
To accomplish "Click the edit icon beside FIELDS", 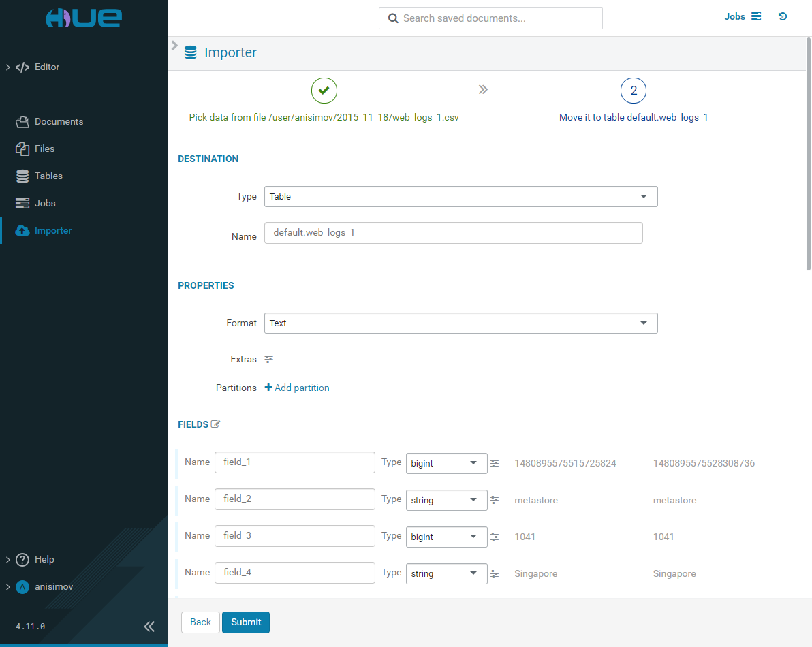I will pyautogui.click(x=215, y=424).
